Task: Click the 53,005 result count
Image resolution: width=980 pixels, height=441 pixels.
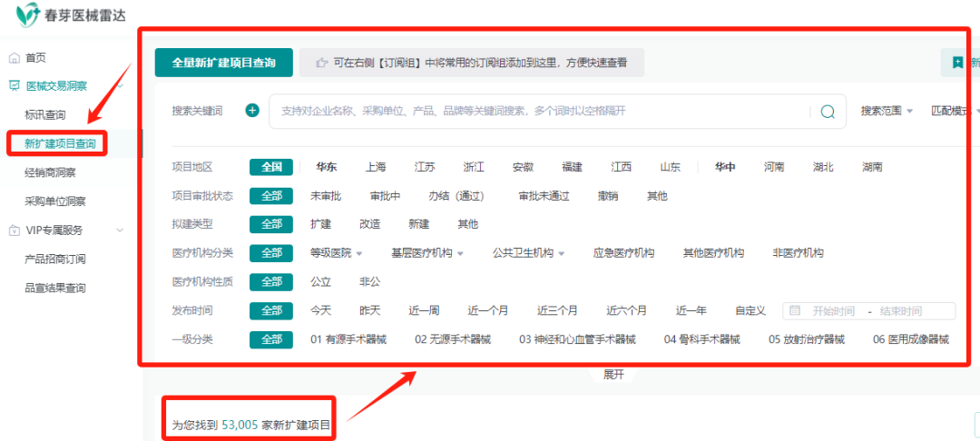Action: (x=240, y=426)
